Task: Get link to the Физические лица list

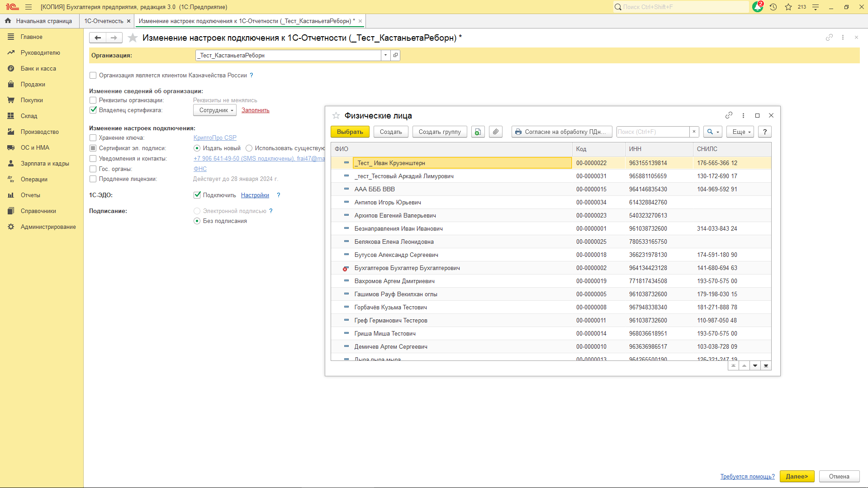Action: click(x=729, y=115)
